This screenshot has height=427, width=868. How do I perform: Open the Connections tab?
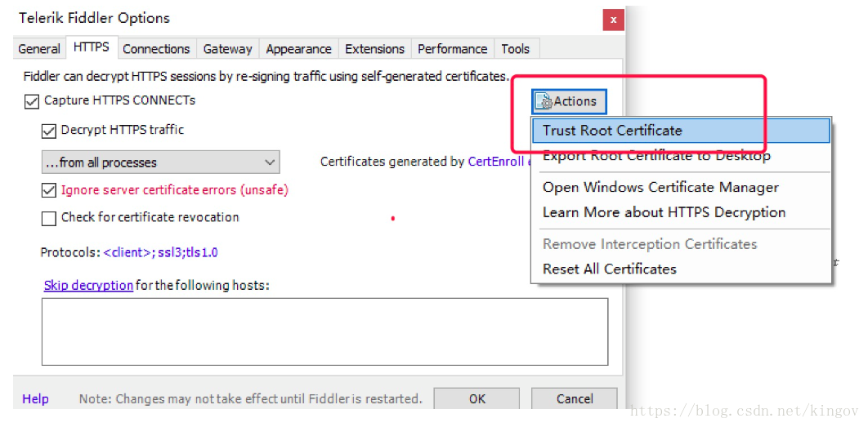156,49
